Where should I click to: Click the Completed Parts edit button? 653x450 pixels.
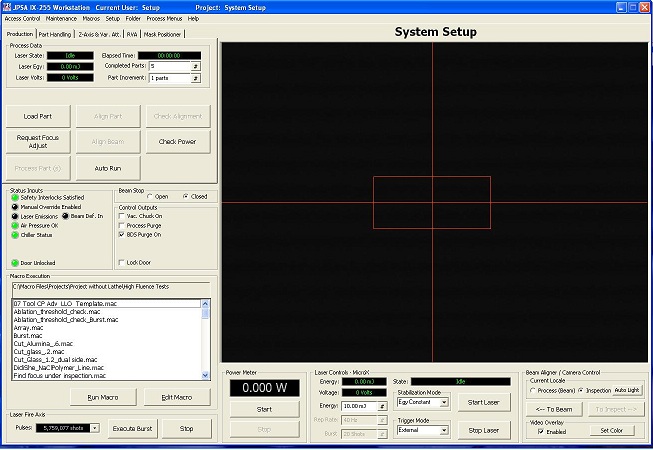click(195, 66)
